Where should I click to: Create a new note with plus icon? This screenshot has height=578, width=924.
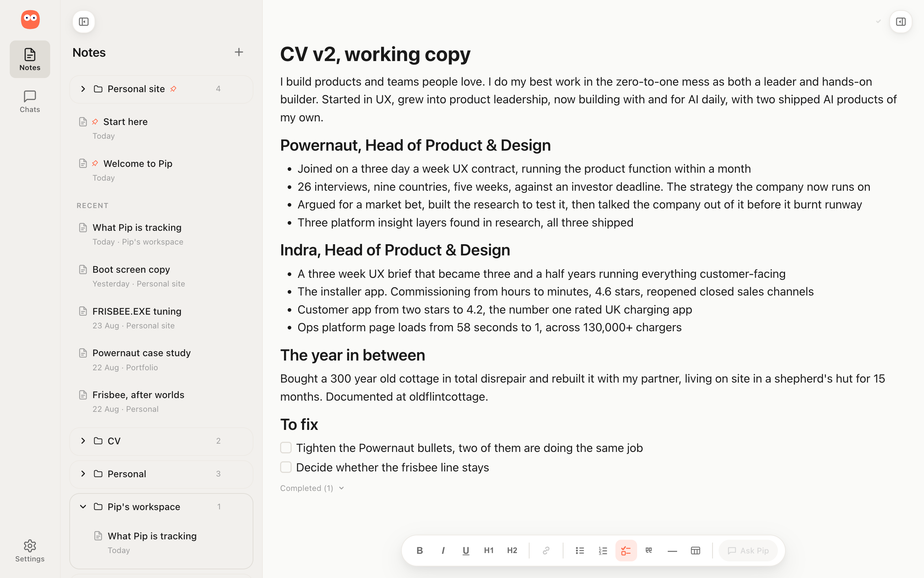[239, 52]
